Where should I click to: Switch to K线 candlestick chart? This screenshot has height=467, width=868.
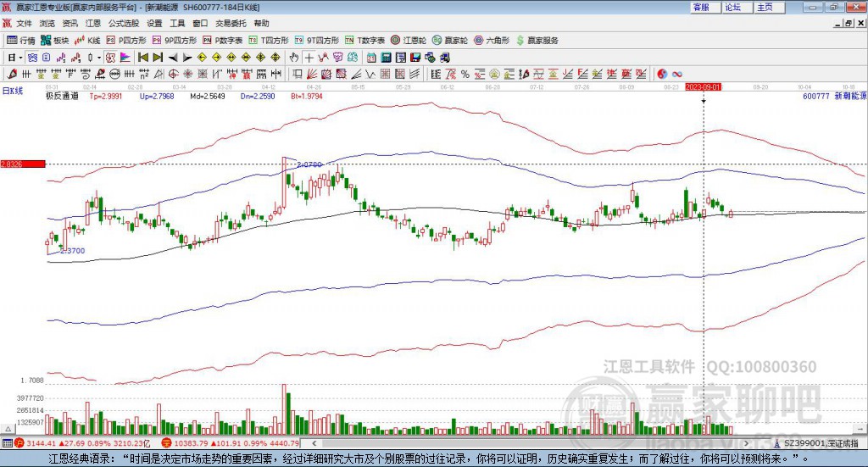coord(87,41)
